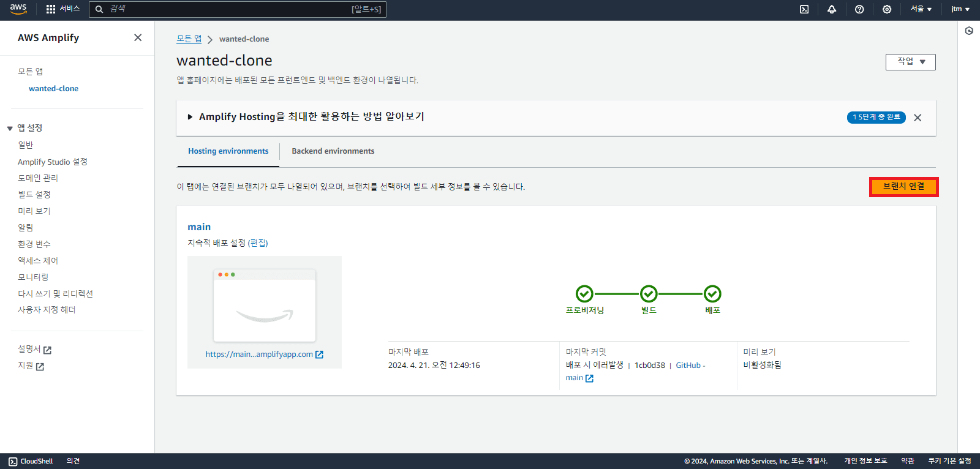Viewport: 980px width, 469px height.
Task: Click the green provisioning stage checkmark
Action: [x=584, y=294]
